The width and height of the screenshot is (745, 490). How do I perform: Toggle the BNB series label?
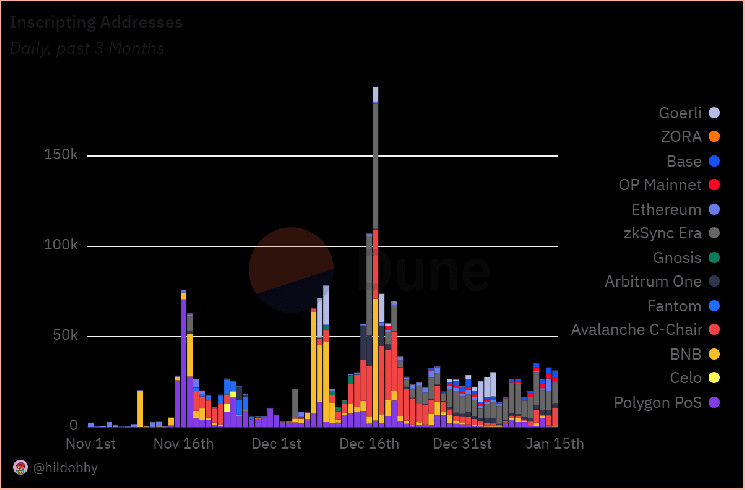click(686, 354)
